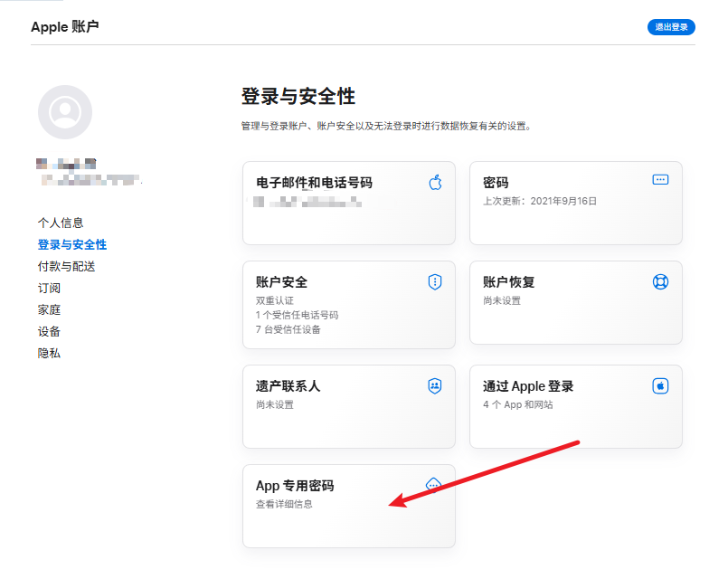728x579 pixels.
Task: Click the text 查看详细信息
Action: coord(284,504)
